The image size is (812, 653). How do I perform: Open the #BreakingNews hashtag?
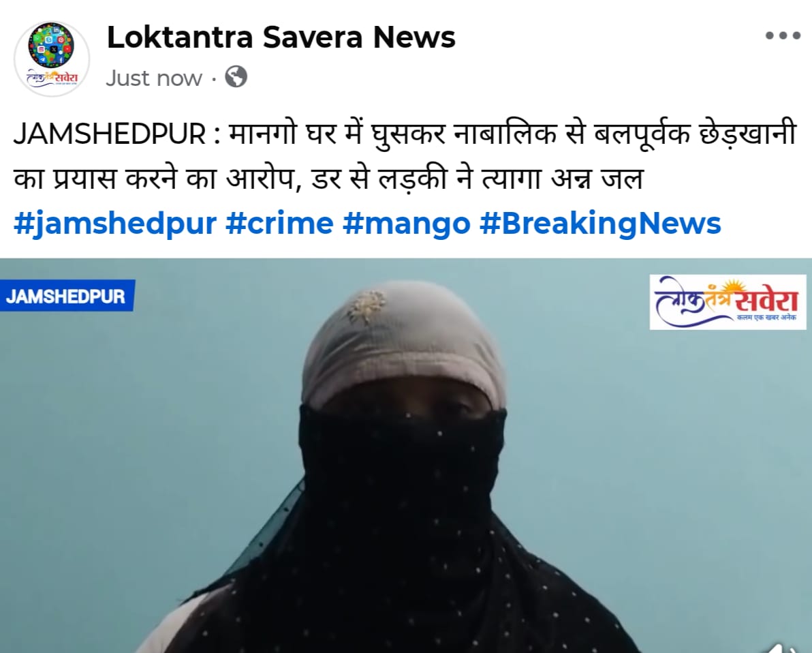600,224
